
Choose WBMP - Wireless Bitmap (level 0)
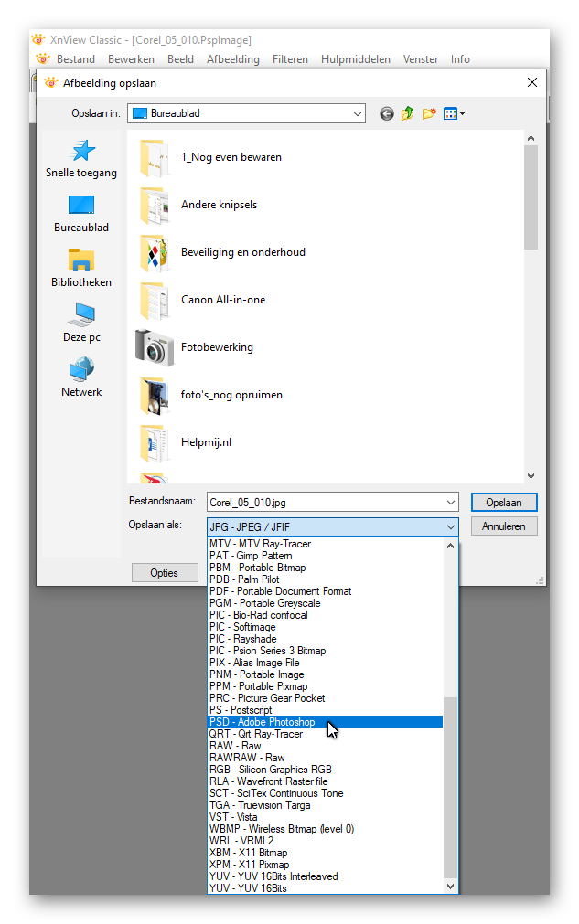click(x=326, y=829)
